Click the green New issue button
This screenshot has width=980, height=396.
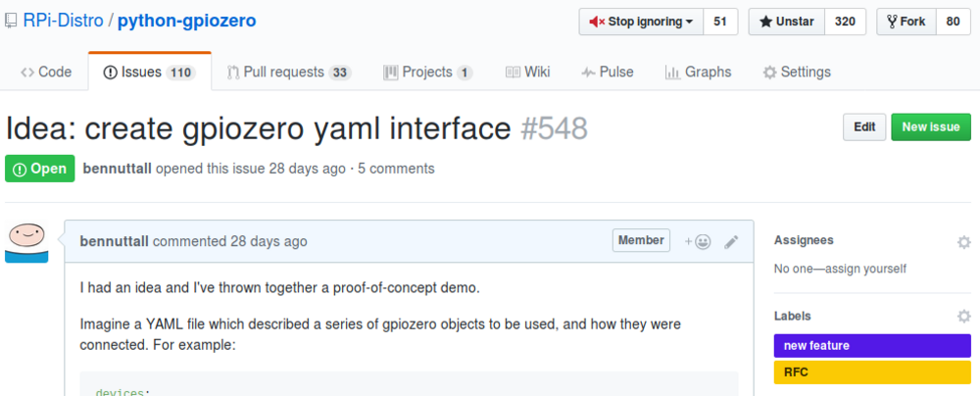(931, 127)
